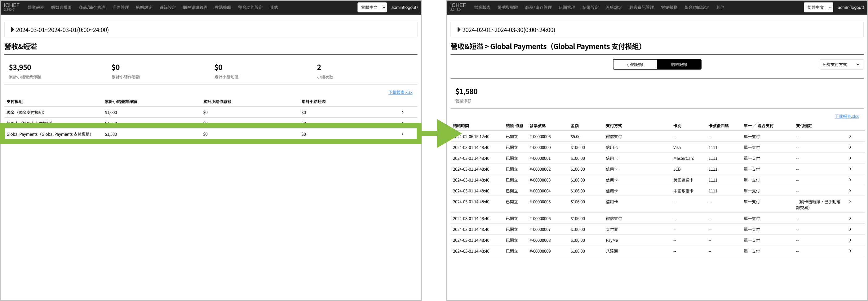Open the Global Payments module row arrow
Viewport: 868px width, 301px height.
(x=402, y=134)
